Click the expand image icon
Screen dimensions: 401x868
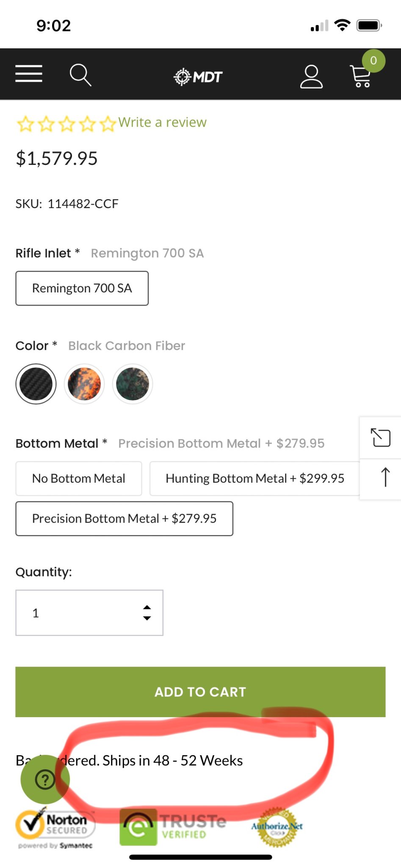(380, 438)
